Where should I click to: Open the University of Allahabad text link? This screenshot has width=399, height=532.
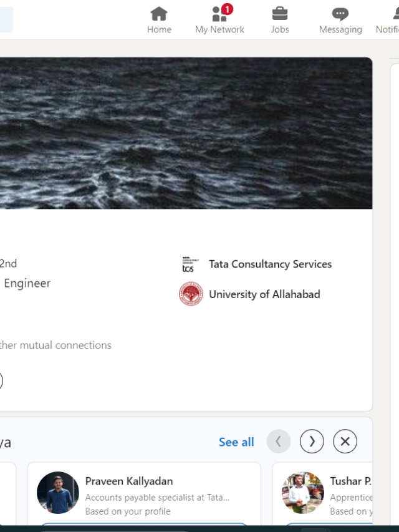click(264, 294)
